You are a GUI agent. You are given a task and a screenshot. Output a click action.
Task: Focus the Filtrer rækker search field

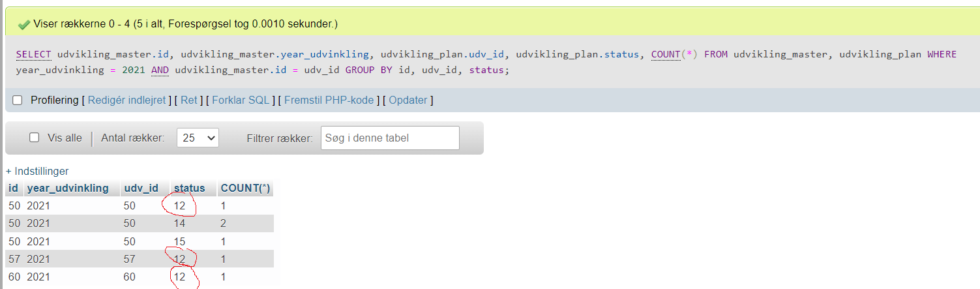click(390, 138)
